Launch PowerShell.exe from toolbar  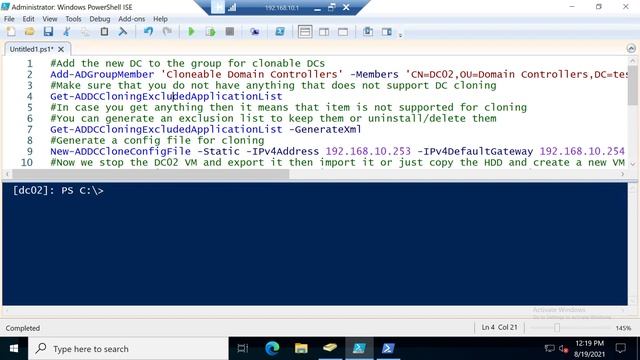tap(280, 32)
